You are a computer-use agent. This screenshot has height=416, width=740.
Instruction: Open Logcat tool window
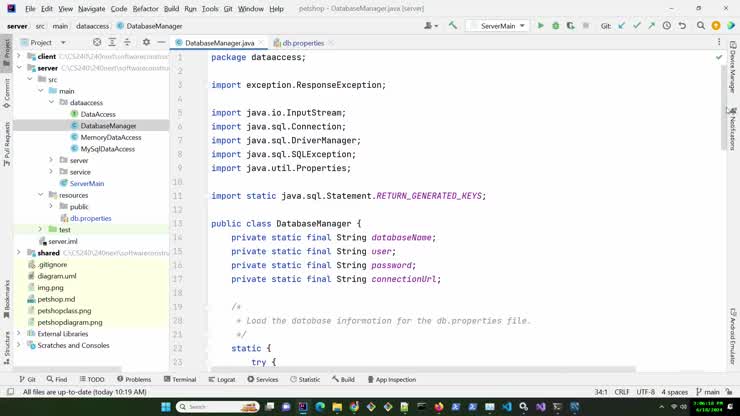tap(222, 379)
